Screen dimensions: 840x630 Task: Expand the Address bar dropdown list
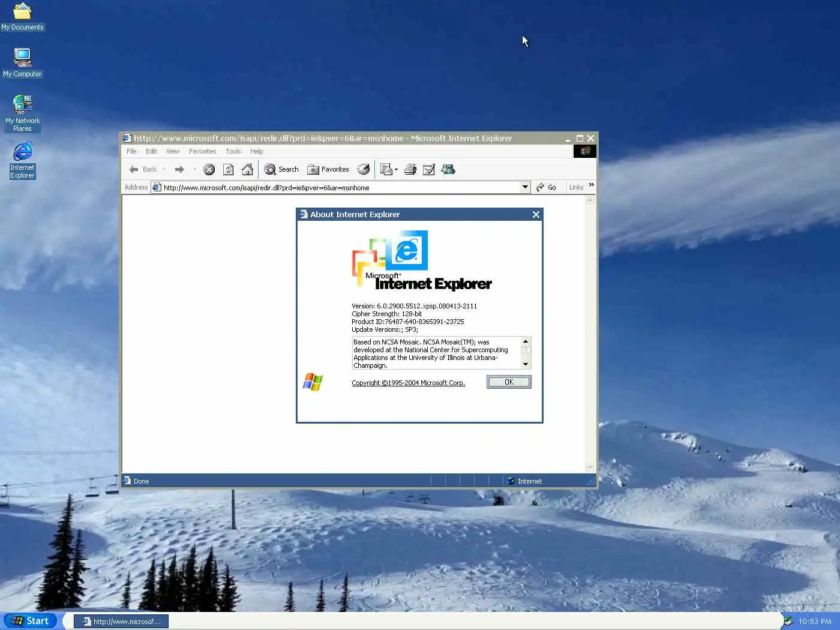click(x=525, y=187)
